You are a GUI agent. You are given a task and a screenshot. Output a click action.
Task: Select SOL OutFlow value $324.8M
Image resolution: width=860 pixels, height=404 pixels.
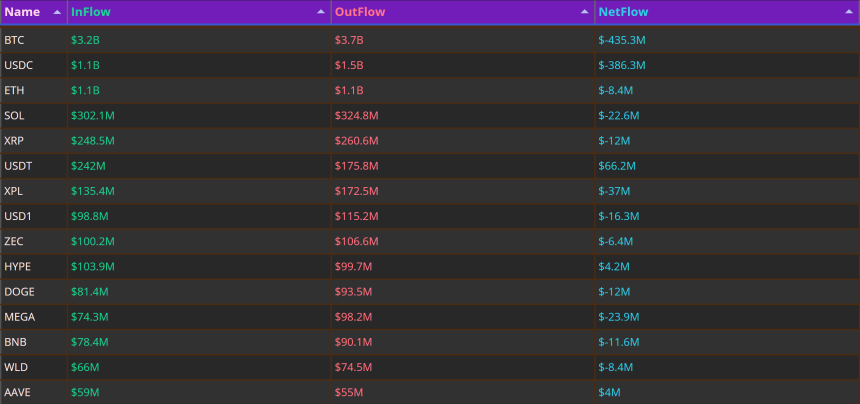357,116
